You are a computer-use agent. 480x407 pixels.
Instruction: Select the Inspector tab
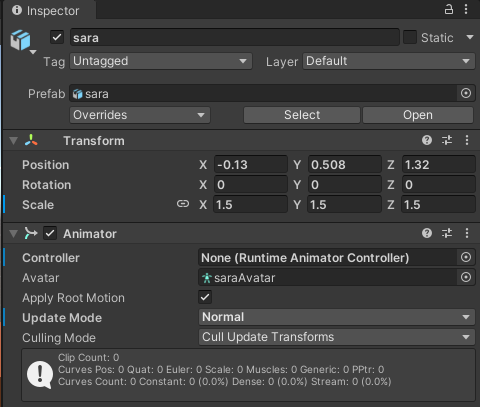pyautogui.click(x=49, y=10)
